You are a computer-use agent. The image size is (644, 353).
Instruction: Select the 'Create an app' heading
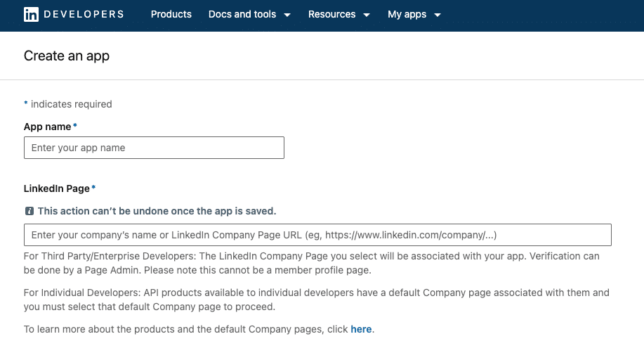67,56
